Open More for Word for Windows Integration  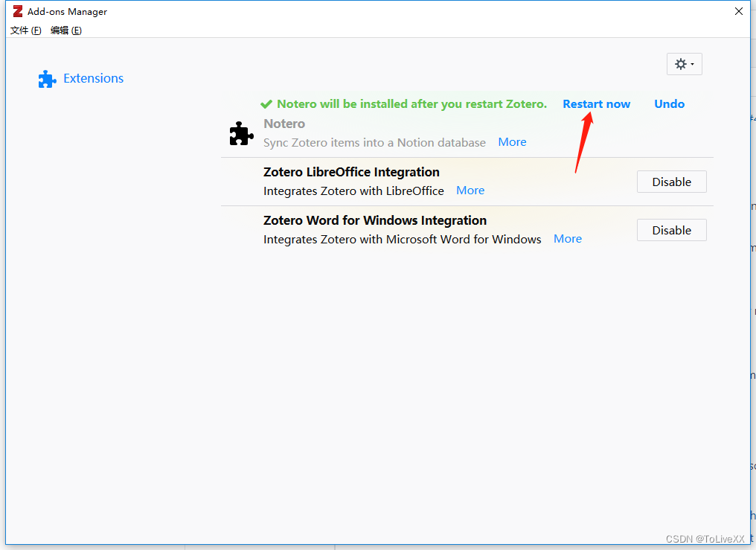tap(568, 239)
